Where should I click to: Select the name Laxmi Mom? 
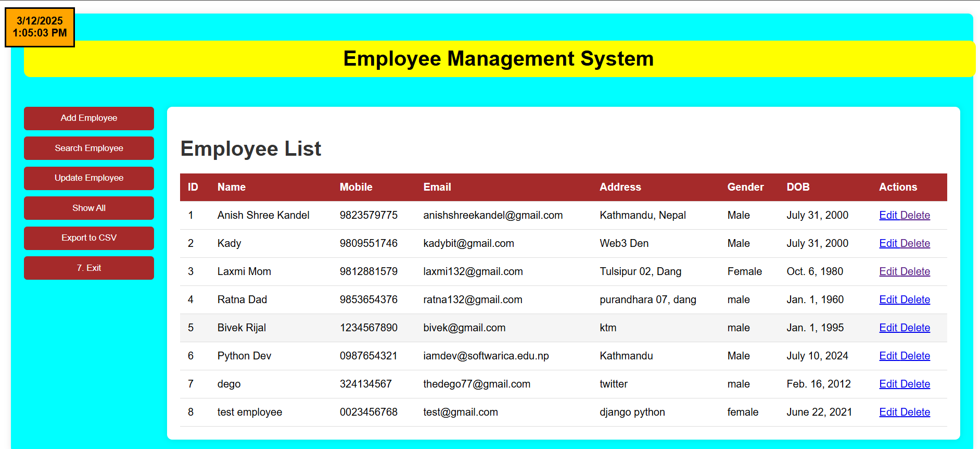[x=244, y=271]
